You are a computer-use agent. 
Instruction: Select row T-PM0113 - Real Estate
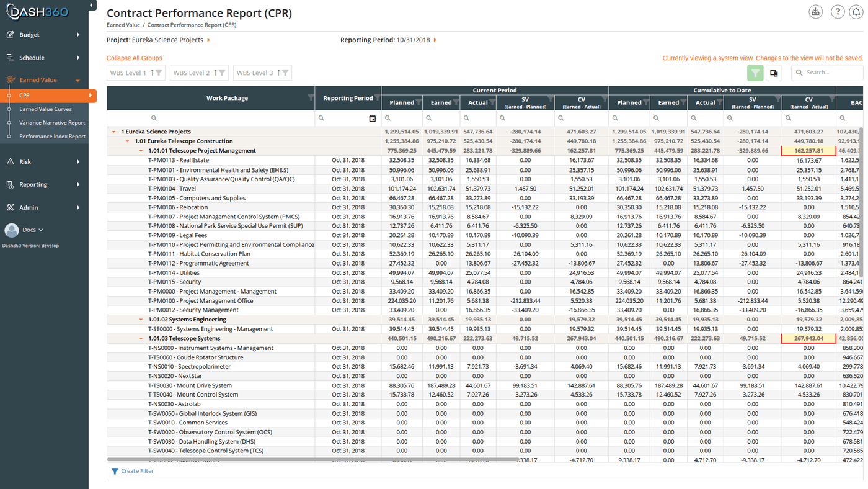484,160
